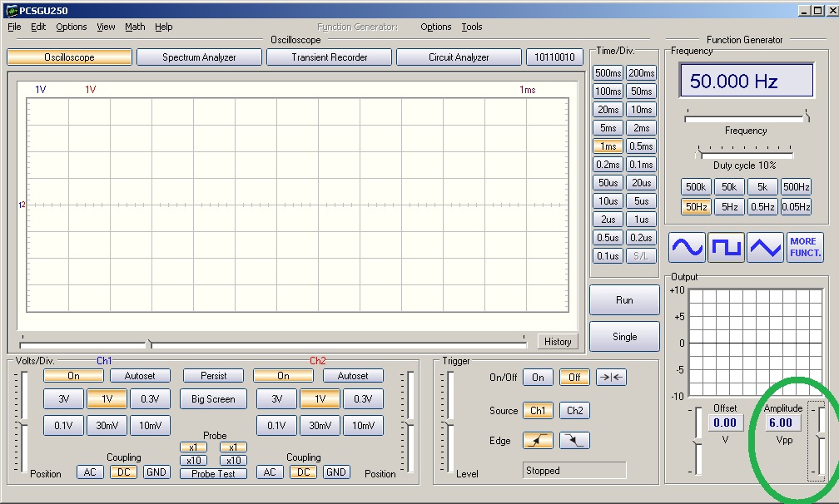Click the Offset 0.00 value field

pos(725,422)
